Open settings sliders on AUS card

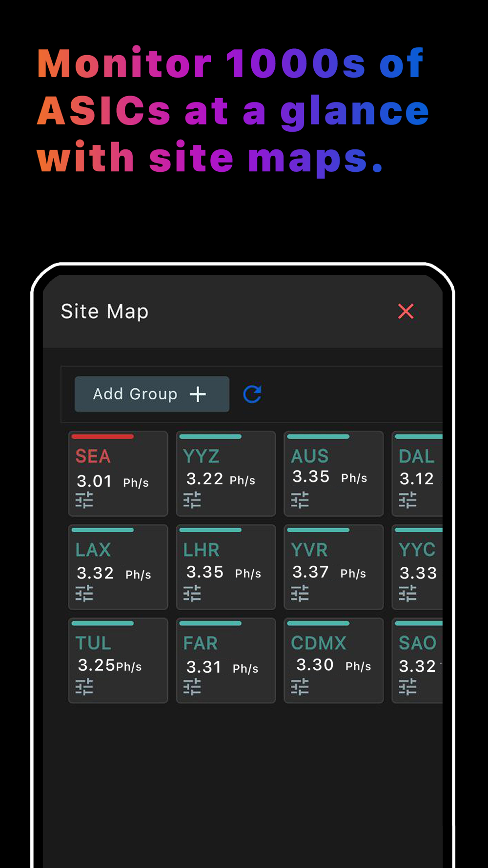[x=300, y=500]
